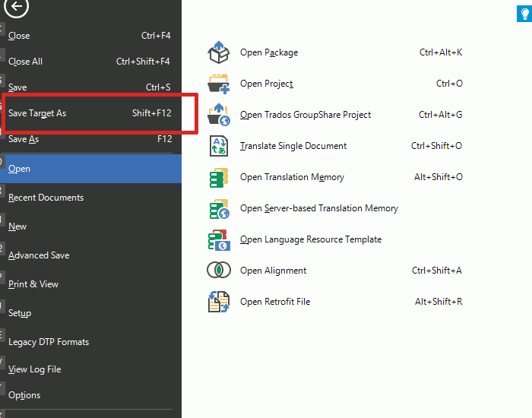
Task: Click the Open Retrofit File icon
Action: click(219, 302)
